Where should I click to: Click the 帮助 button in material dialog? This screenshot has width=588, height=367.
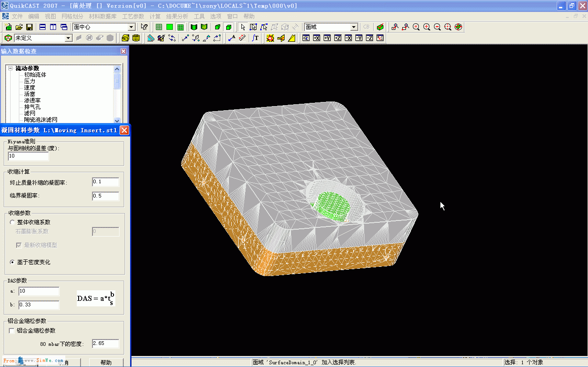tap(106, 362)
